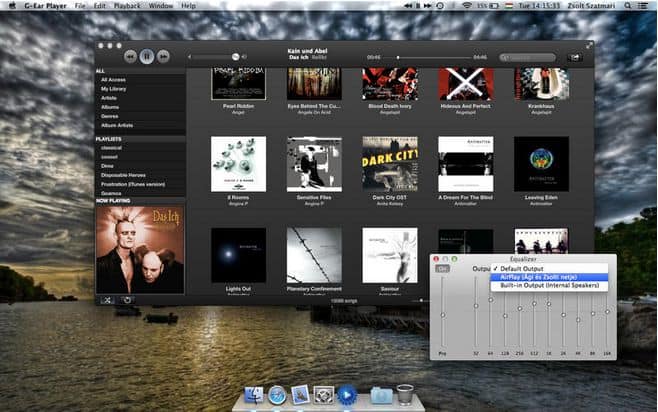Focus the search field in the toolbar
Screen dimensions: 658x412
(527, 57)
